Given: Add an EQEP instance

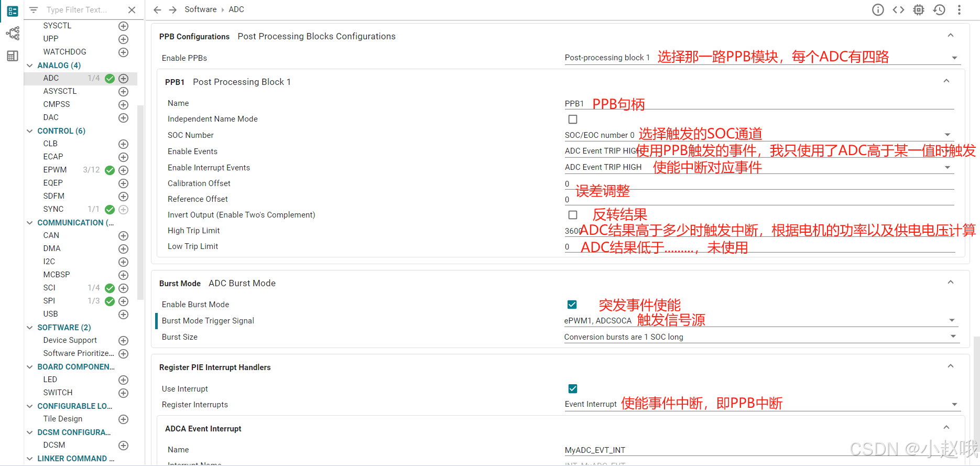Looking at the screenshot, I should [x=124, y=183].
